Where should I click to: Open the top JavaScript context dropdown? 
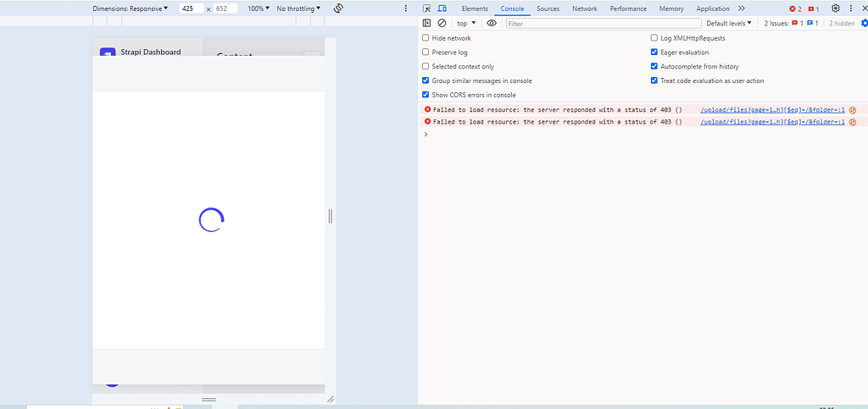pos(466,23)
